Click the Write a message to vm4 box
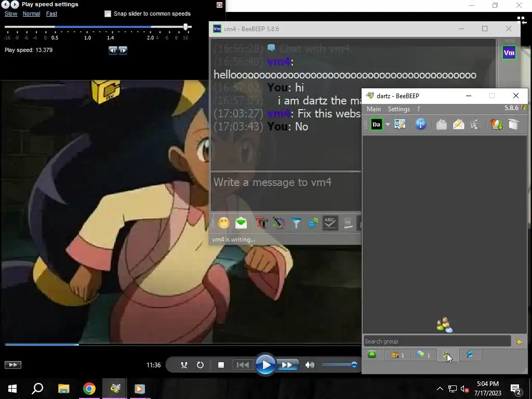The image size is (532, 399). pyautogui.click(x=286, y=192)
